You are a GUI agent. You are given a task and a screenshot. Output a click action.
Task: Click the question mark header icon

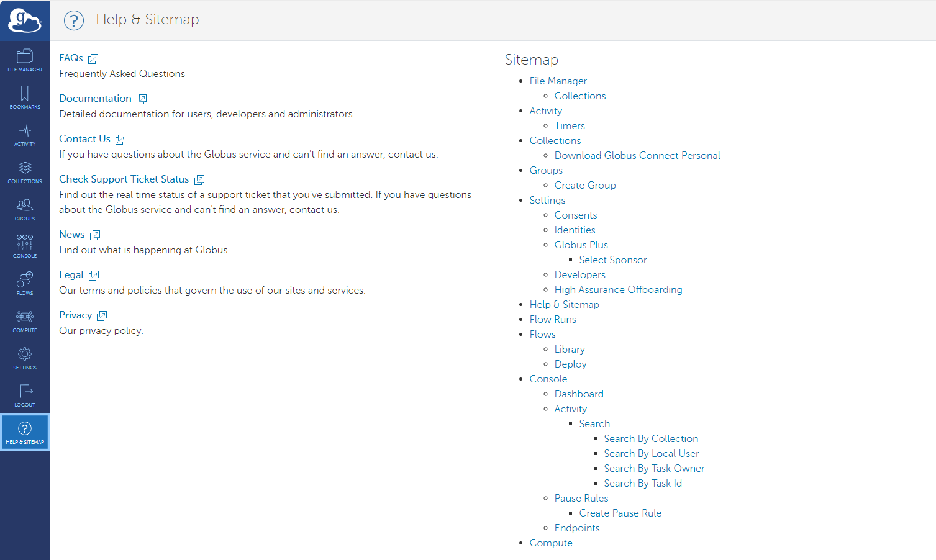(74, 20)
